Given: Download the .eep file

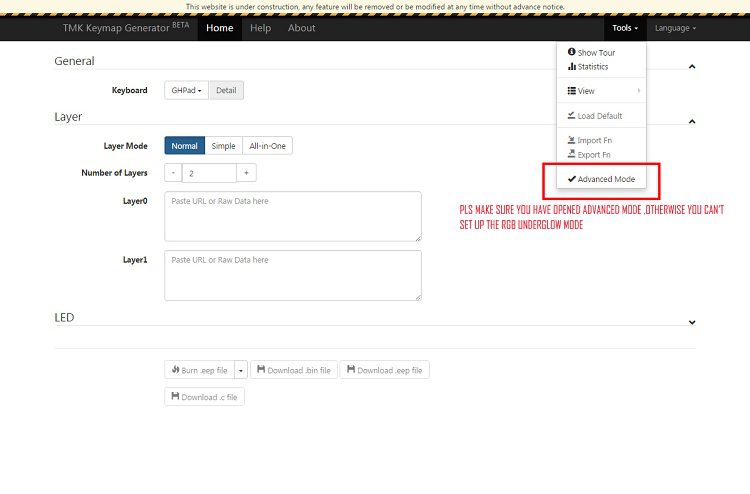Looking at the screenshot, I should (x=384, y=370).
